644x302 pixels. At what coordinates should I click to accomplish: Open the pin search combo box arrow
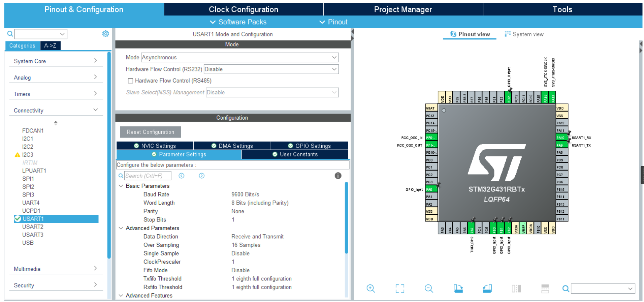[630, 289]
